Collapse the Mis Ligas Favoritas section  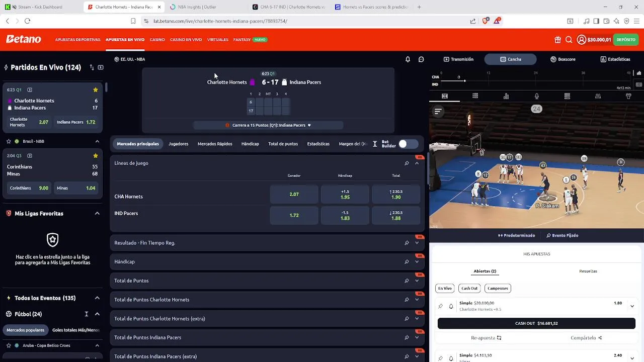97,213
